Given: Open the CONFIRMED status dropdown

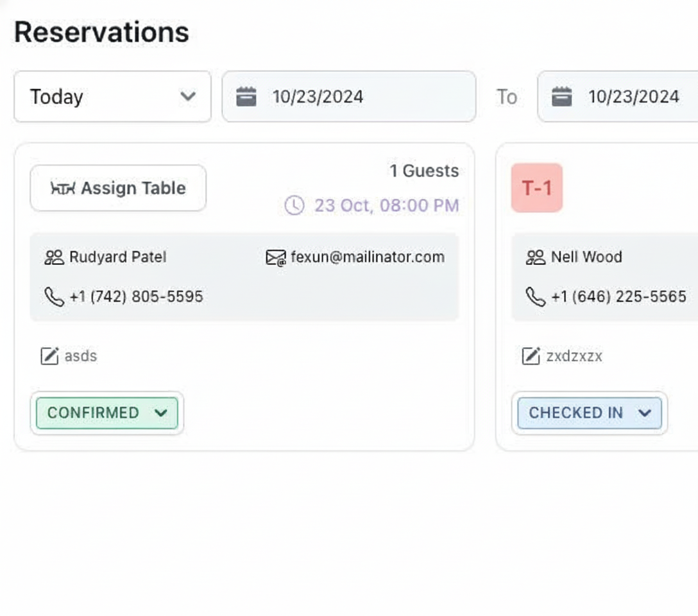Looking at the screenshot, I should (x=107, y=413).
